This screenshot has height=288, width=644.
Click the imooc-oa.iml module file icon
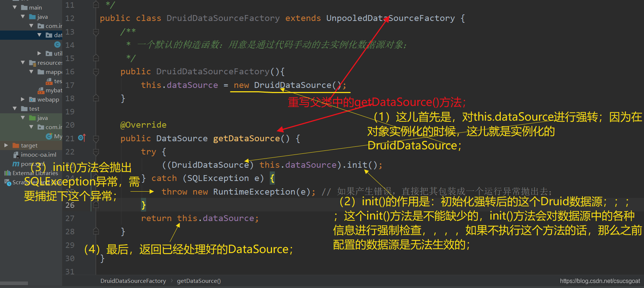(16, 155)
